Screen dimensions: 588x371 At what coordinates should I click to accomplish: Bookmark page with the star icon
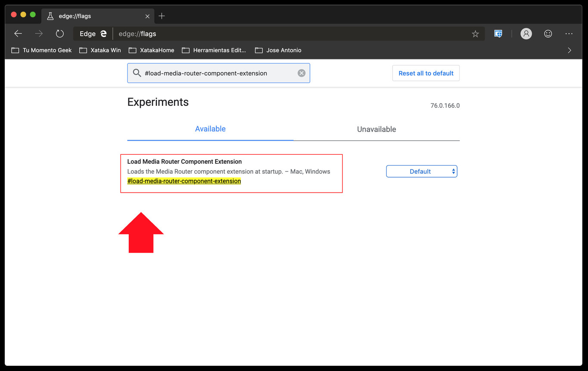coord(475,34)
